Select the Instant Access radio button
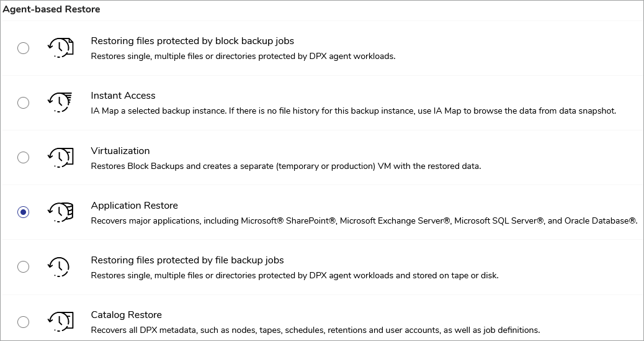644x341 pixels. click(x=23, y=102)
